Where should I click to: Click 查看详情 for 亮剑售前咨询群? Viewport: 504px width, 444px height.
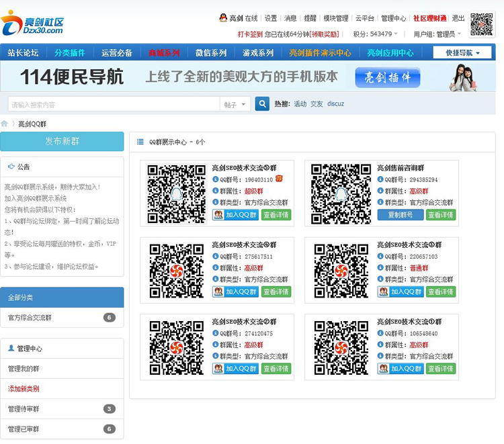[x=441, y=214]
